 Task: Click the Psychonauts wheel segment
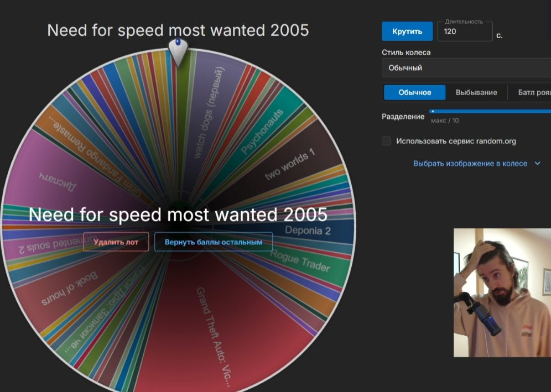click(x=262, y=132)
